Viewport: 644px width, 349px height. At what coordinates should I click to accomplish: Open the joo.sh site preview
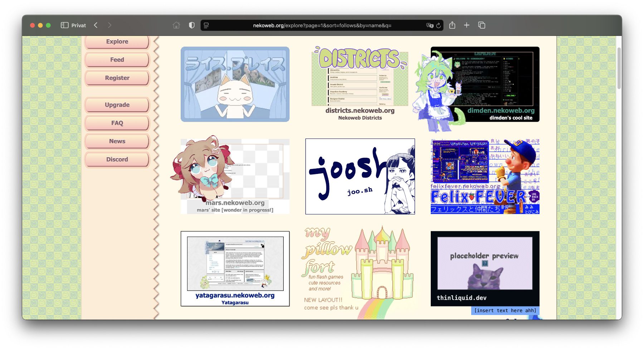click(x=360, y=176)
